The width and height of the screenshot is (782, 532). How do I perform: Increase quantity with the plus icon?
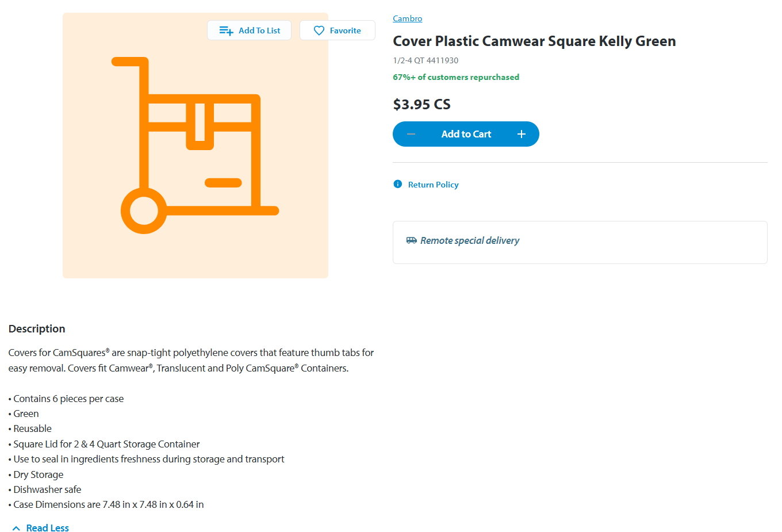[x=521, y=134]
